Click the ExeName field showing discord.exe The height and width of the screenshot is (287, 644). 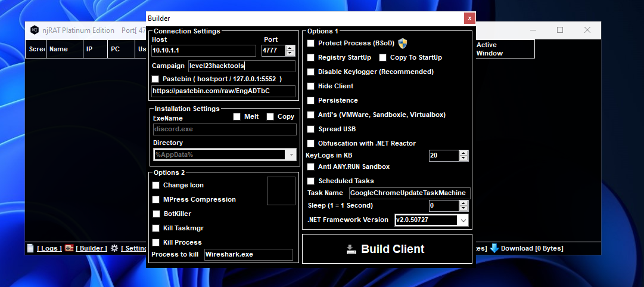225,129
